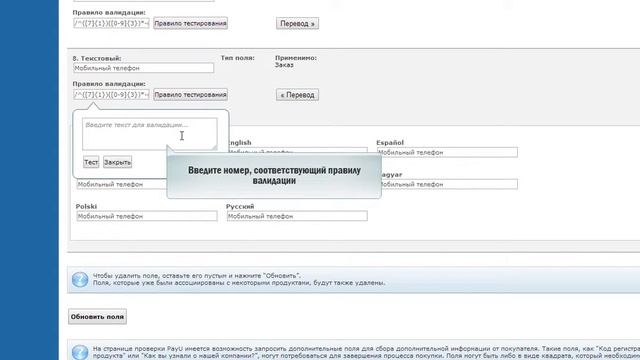Click the Русский language label
640x360 pixels.
click(x=240, y=207)
